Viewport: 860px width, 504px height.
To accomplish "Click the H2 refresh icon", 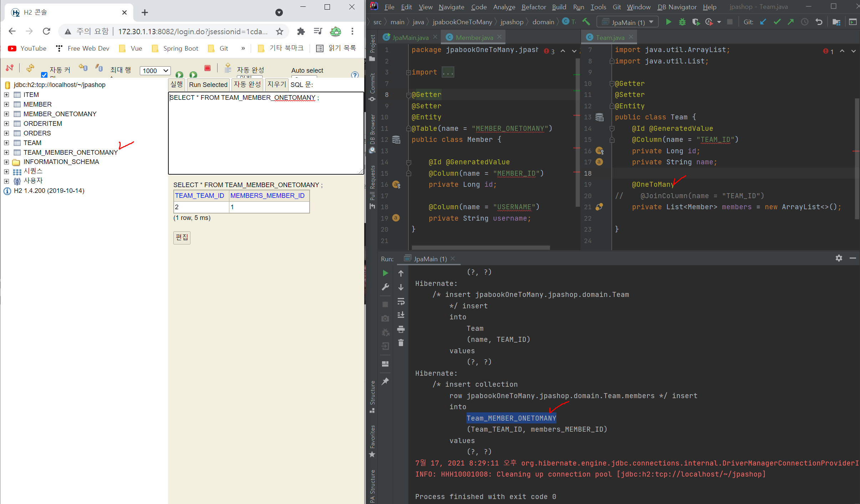I will (30, 68).
